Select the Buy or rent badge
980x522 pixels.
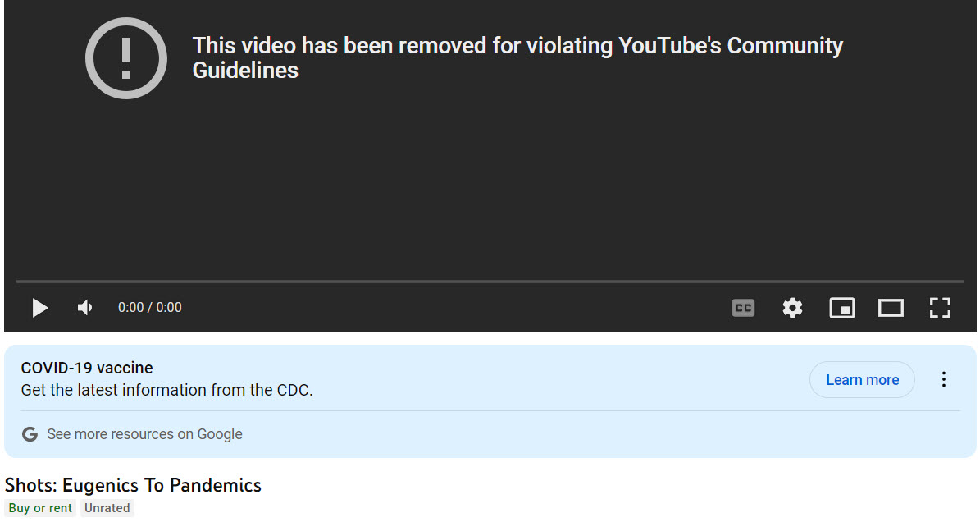click(40, 508)
